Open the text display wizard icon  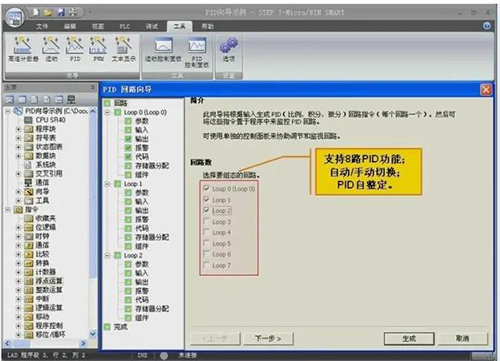click(123, 49)
